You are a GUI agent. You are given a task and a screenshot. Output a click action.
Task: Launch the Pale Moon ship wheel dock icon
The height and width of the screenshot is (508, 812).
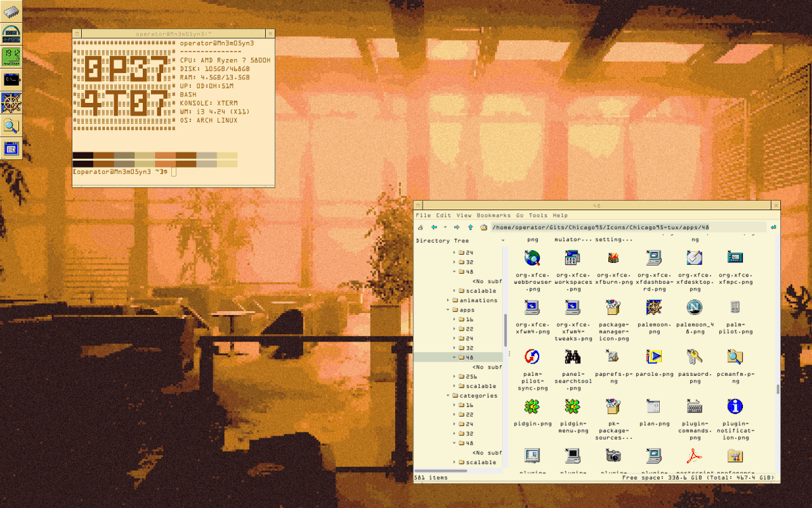tap(11, 102)
